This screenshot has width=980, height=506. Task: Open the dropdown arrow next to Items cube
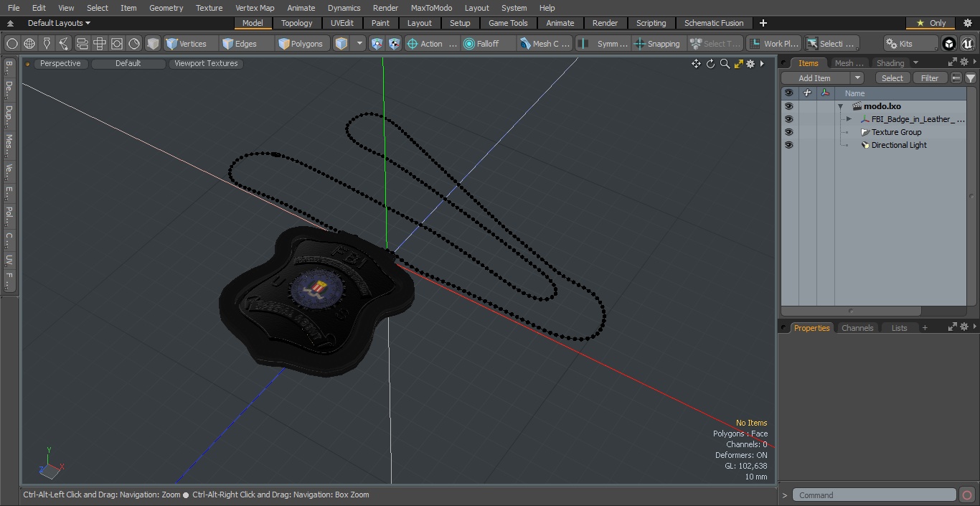(x=359, y=44)
